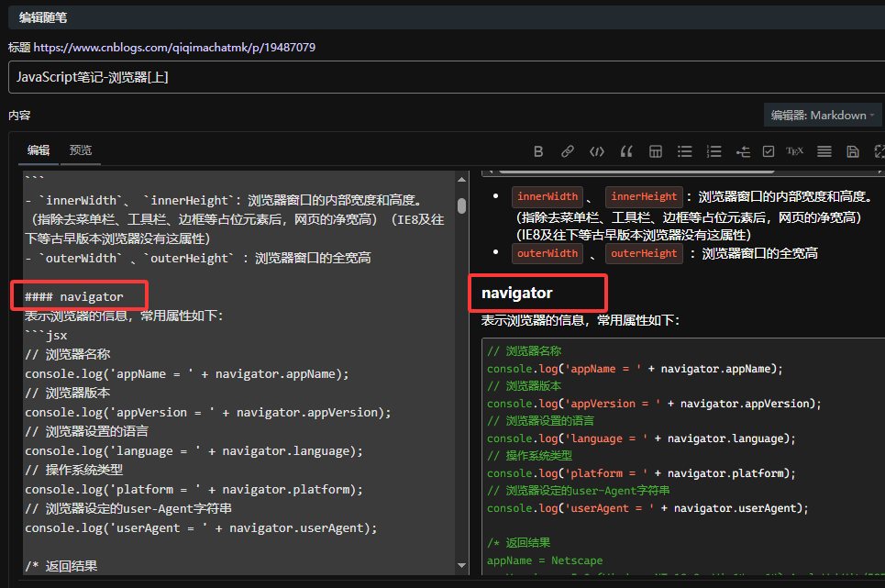The height and width of the screenshot is (588, 885).
Task: Click the innerHeight code tag in preview
Action: (x=644, y=197)
